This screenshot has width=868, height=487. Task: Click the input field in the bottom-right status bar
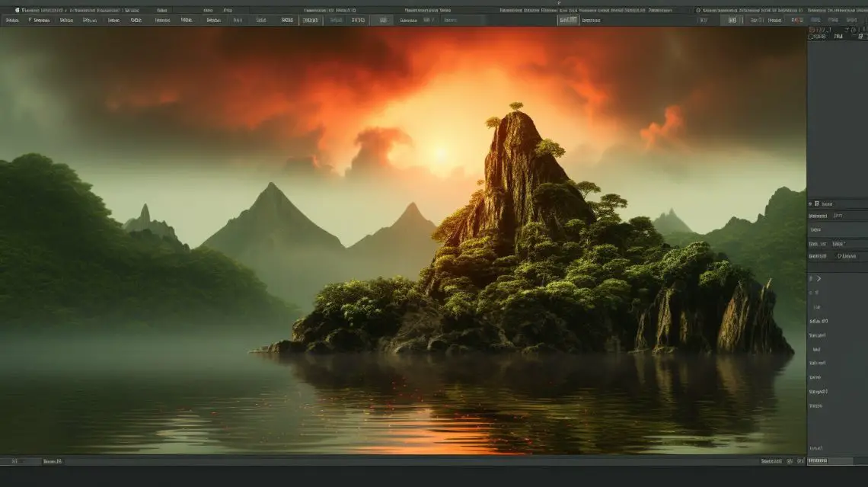pos(830,461)
